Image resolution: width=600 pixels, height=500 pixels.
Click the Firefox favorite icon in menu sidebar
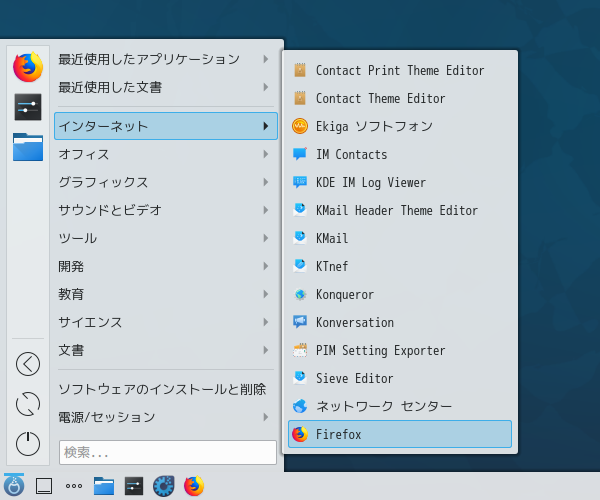28,67
